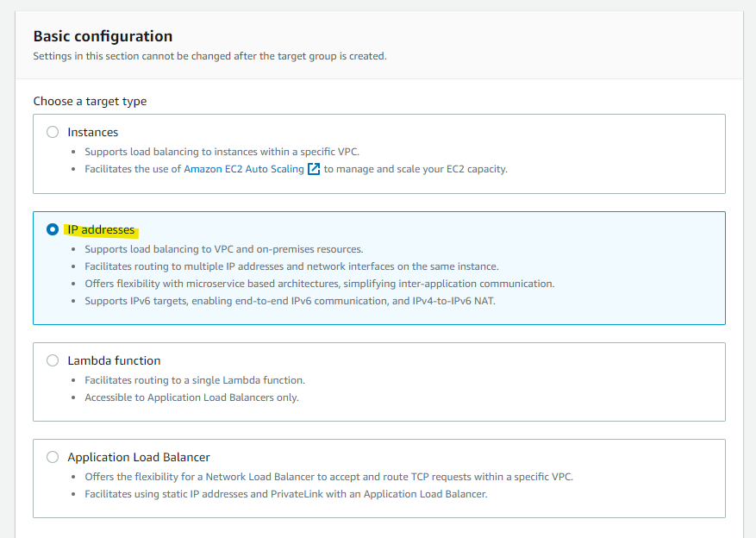Click 'Accessible to Application Load Balancers only' text

click(191, 397)
